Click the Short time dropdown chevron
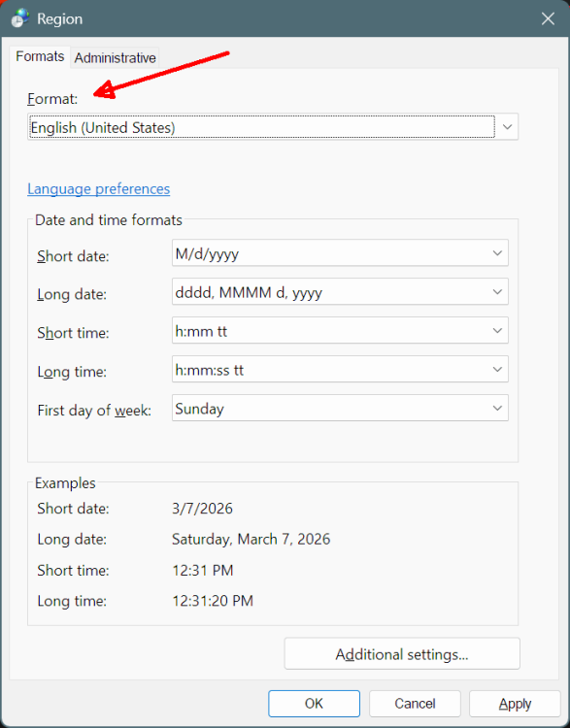 pos(497,331)
